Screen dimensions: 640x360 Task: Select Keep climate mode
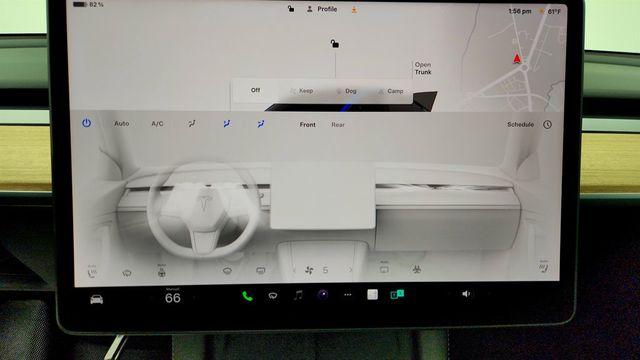click(x=302, y=91)
